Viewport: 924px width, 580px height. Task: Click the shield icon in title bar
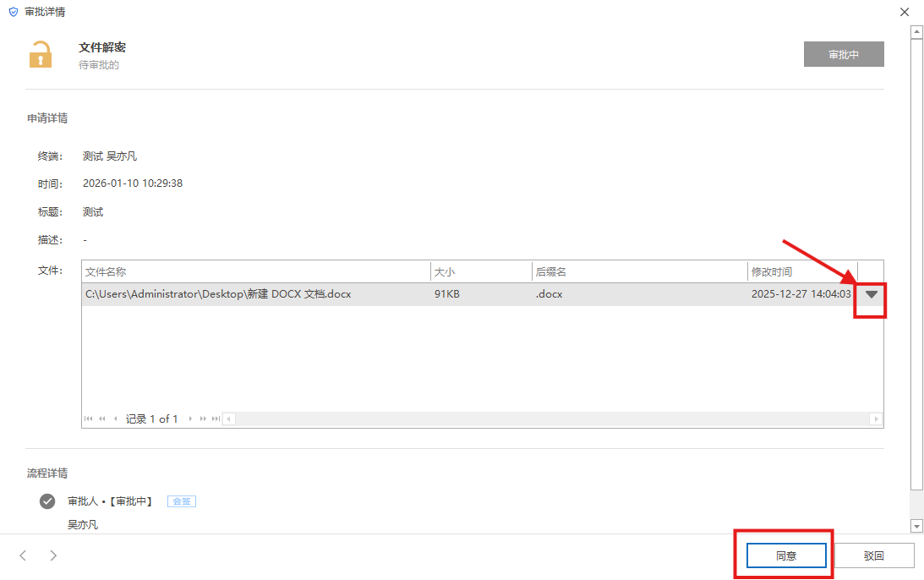(x=13, y=12)
